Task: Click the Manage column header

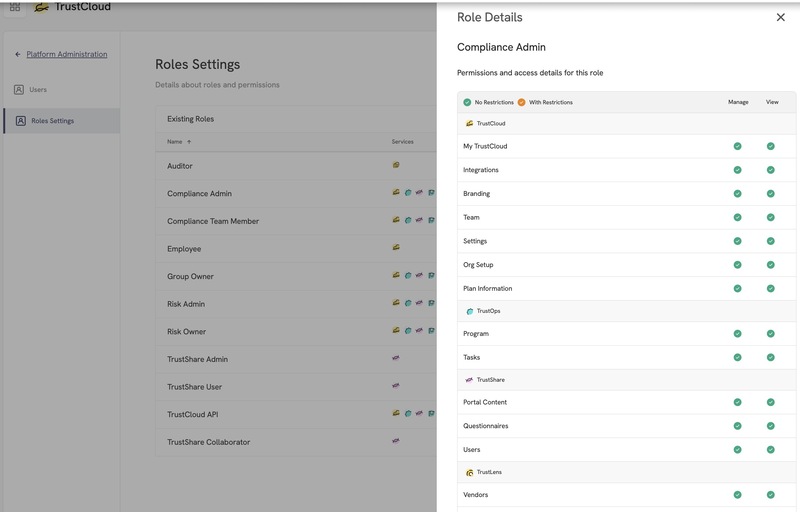Action: (738, 102)
